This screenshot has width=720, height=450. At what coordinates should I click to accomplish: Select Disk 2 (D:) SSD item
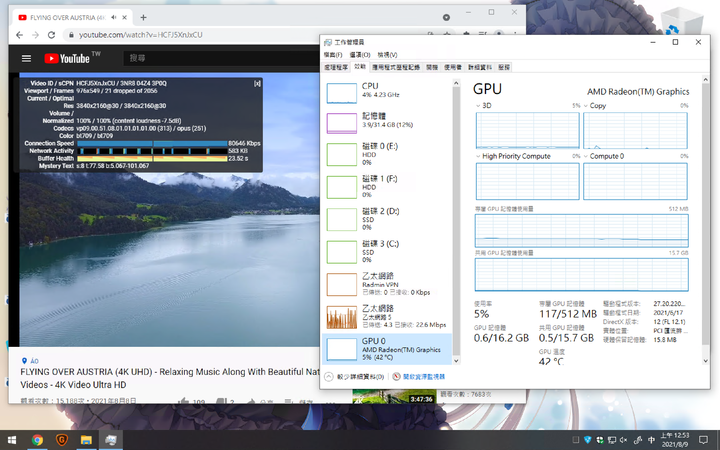pyautogui.click(x=387, y=219)
